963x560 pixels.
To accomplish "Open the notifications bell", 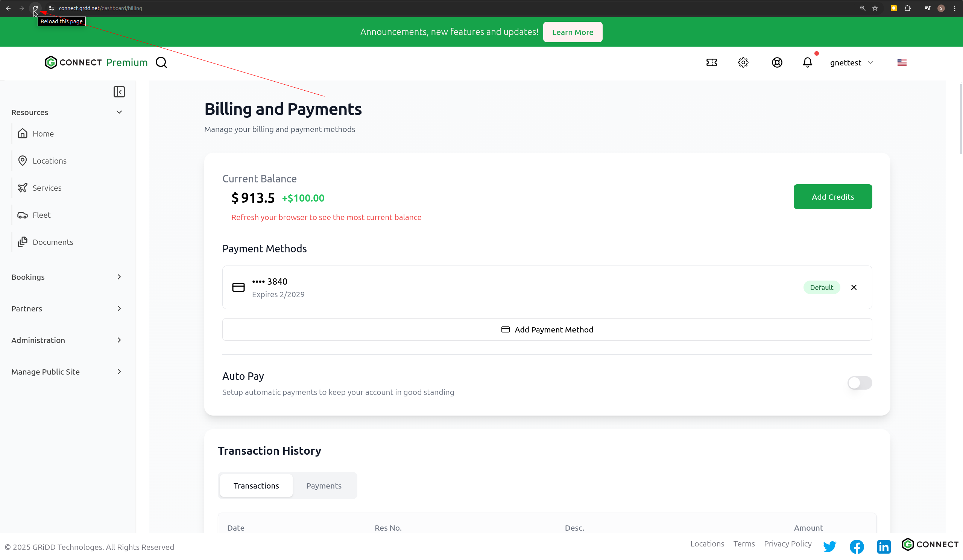I will pyautogui.click(x=807, y=63).
